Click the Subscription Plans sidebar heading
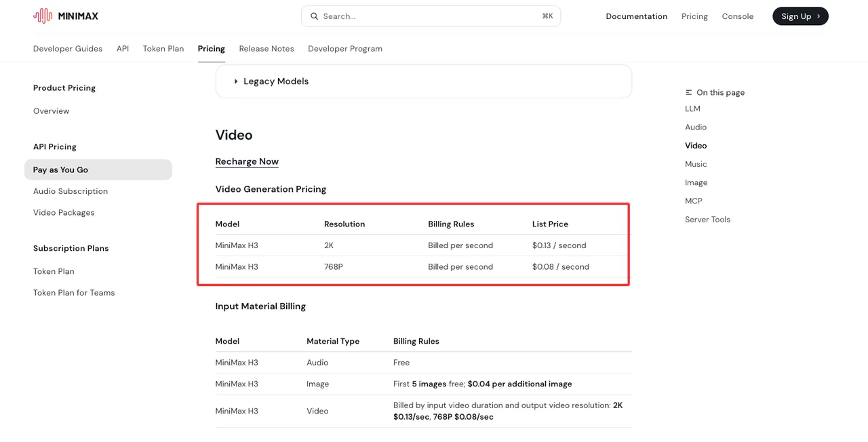 point(71,248)
